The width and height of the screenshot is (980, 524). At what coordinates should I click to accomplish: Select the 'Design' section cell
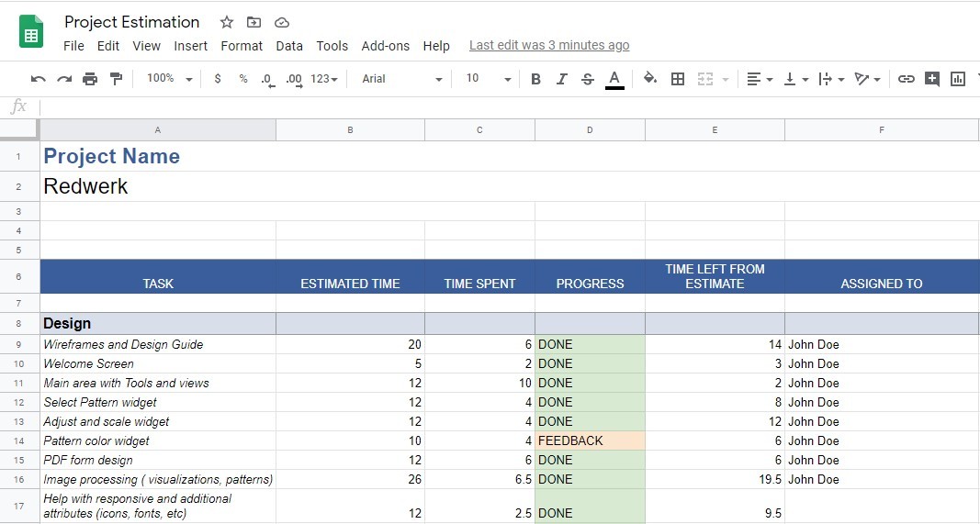click(157, 324)
